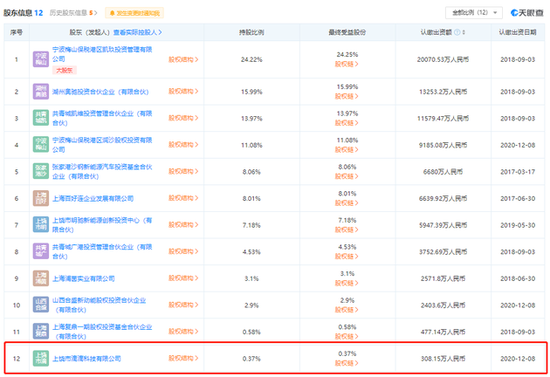
Task: Click the purple logo in shareholder row 1
Action: 41,59
